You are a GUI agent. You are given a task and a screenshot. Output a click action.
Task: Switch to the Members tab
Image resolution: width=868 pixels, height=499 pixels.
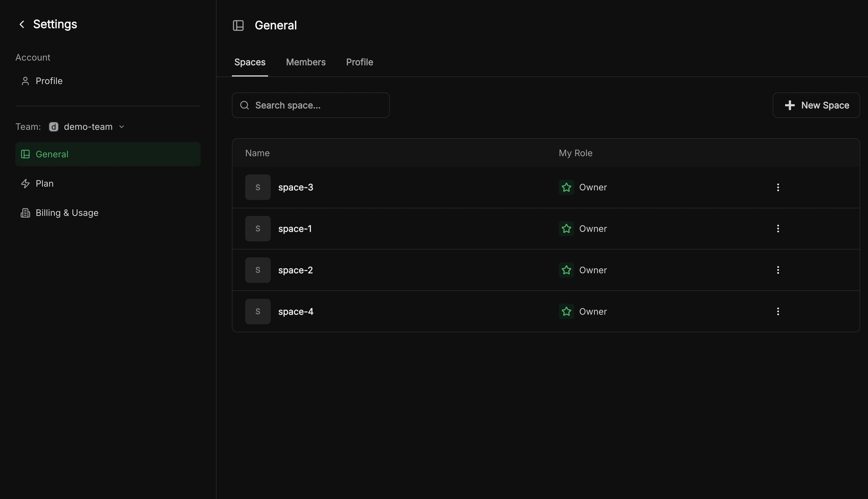tap(306, 62)
